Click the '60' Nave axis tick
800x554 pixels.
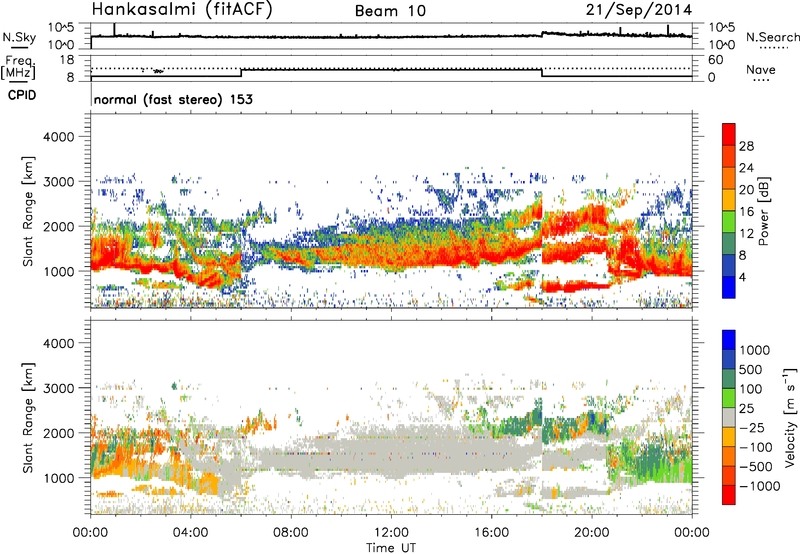click(716, 60)
